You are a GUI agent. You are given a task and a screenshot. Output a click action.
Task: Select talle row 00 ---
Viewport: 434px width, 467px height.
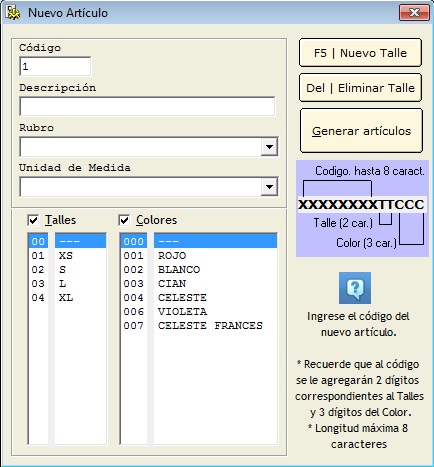click(x=68, y=241)
